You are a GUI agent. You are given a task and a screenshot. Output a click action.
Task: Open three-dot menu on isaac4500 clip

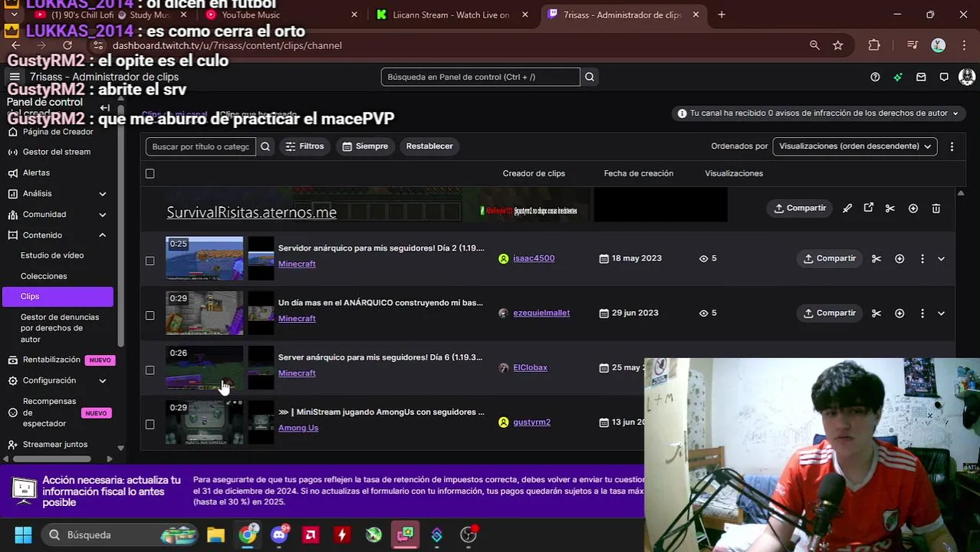click(922, 259)
